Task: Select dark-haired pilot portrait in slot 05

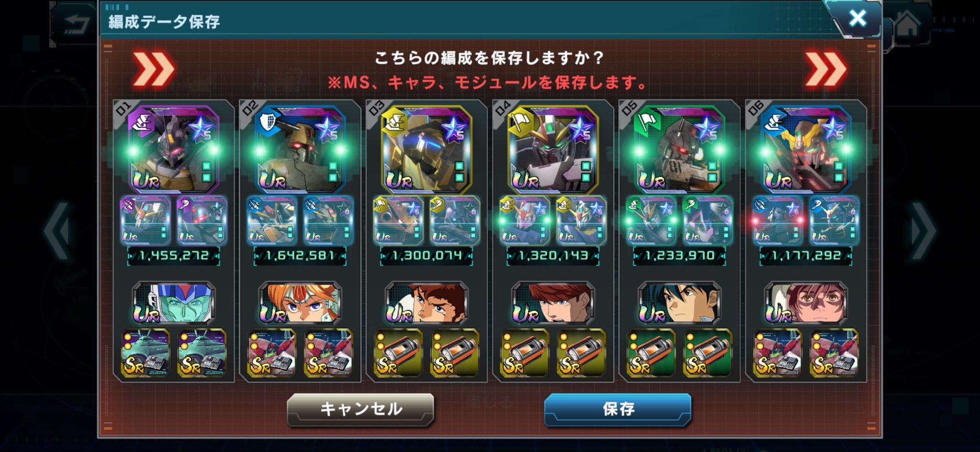Action: point(679,303)
